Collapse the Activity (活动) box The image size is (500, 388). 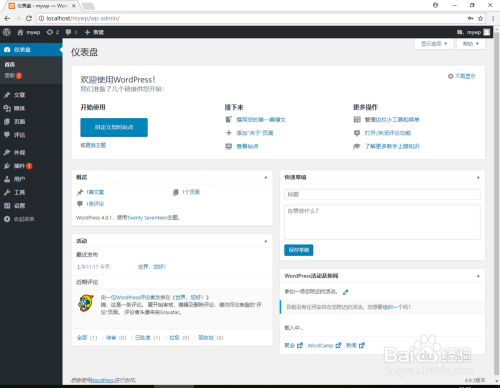click(x=266, y=241)
